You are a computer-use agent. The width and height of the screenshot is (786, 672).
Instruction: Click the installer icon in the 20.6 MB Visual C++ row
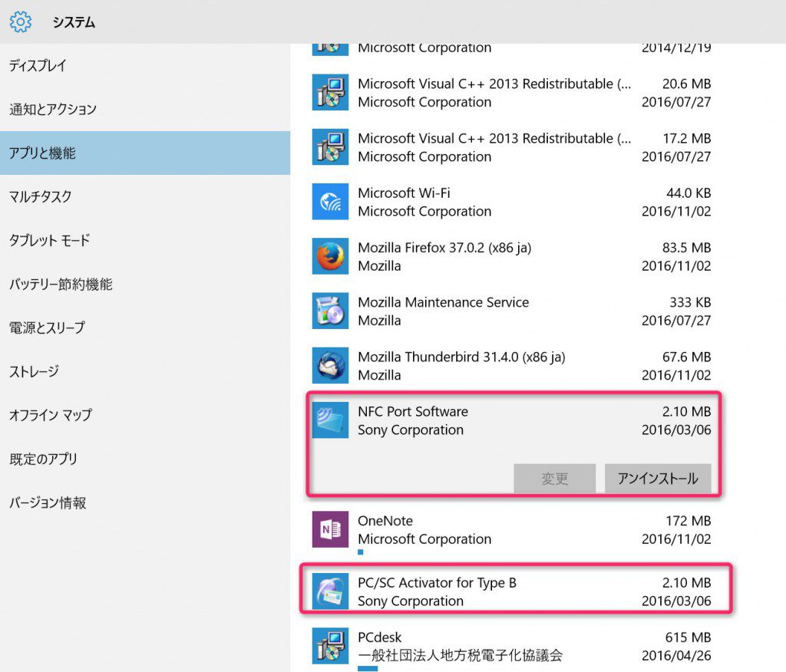click(330, 92)
